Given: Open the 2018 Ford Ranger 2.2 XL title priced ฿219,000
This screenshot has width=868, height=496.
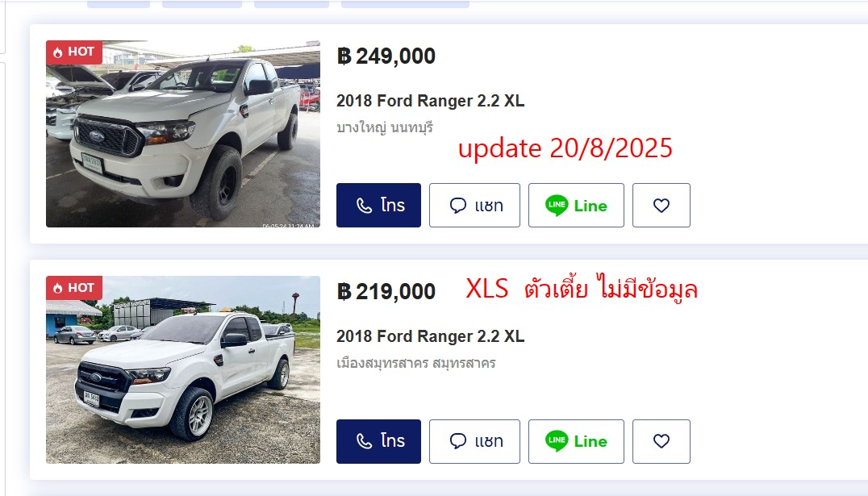Looking at the screenshot, I should click(430, 336).
